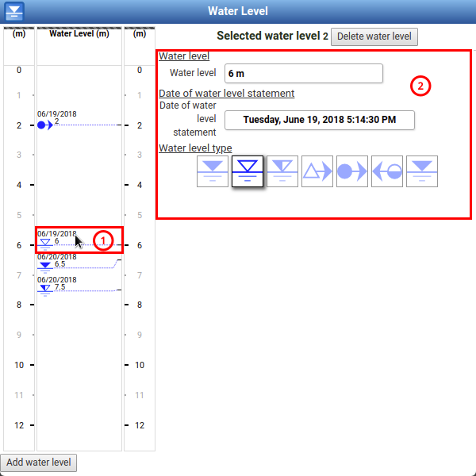This screenshot has width=476, height=476.
Task: Click the 06/19/2018 date above the 2 m level
Action: [57, 113]
